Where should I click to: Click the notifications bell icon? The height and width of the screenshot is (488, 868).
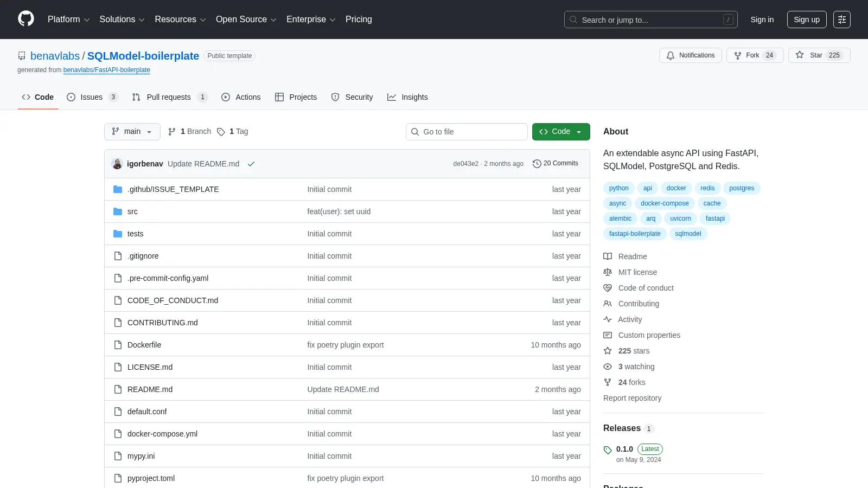671,55
